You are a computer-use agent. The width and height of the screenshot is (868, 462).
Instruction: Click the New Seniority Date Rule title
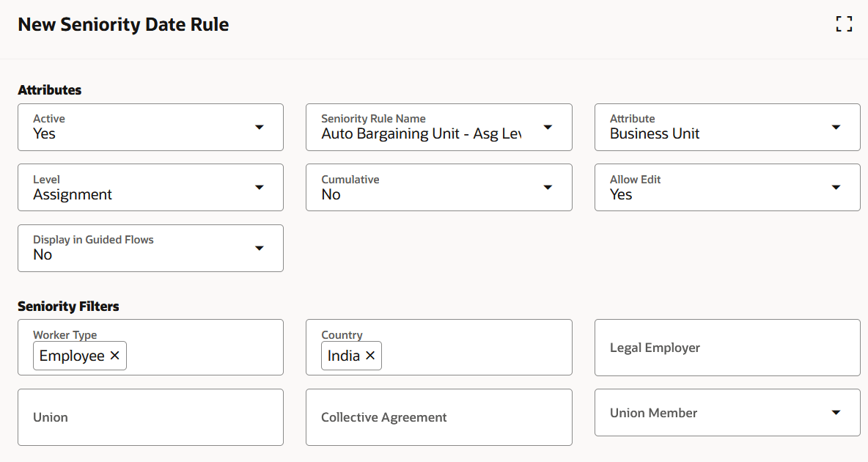(122, 24)
